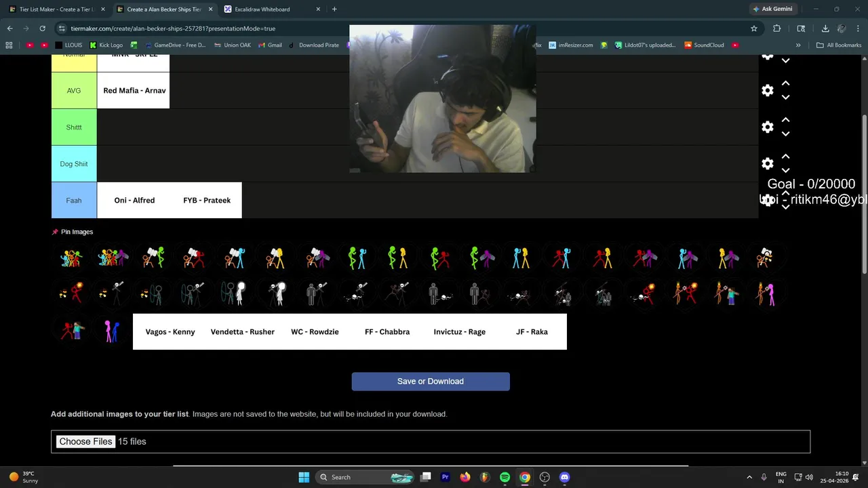
Task: Click the Ask Gemini button
Action: [x=772, y=9]
